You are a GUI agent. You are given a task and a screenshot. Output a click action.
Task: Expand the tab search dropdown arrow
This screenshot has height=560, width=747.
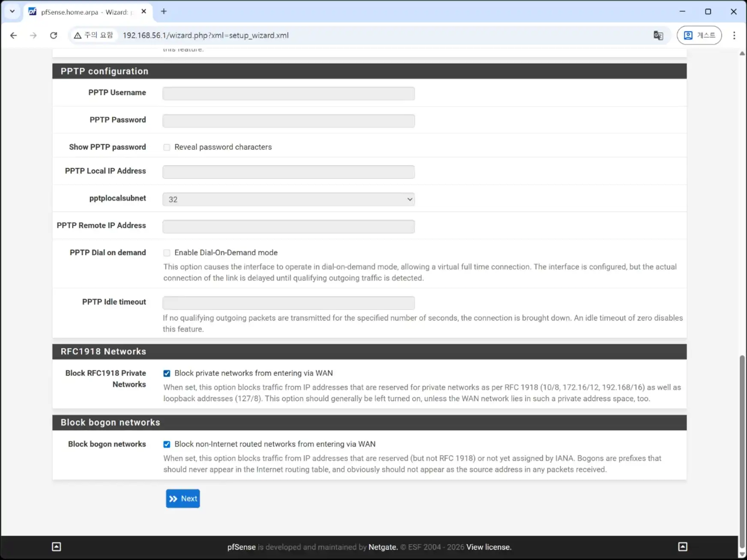pyautogui.click(x=12, y=12)
